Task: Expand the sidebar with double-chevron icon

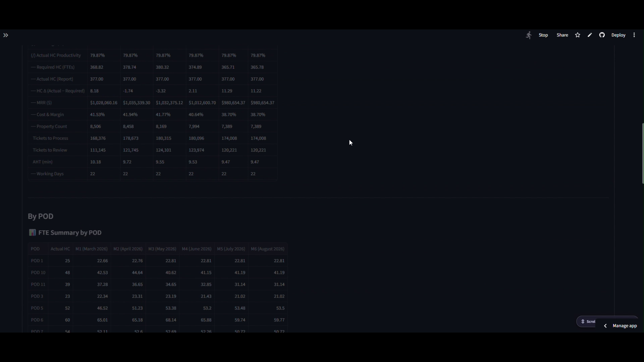Action: 6,35
